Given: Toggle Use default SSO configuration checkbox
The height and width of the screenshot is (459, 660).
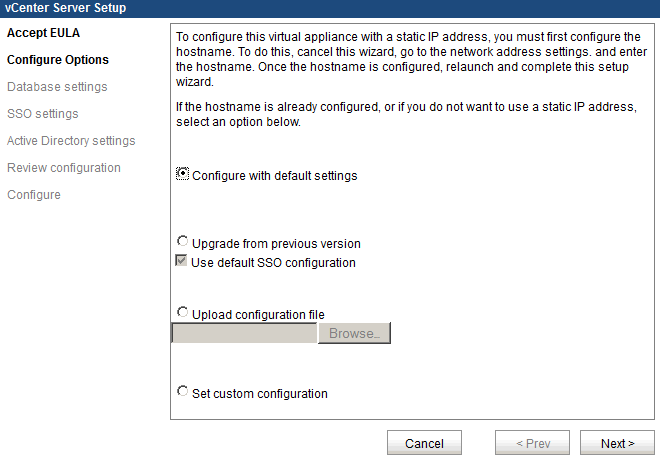Looking at the screenshot, I should tap(182, 262).
